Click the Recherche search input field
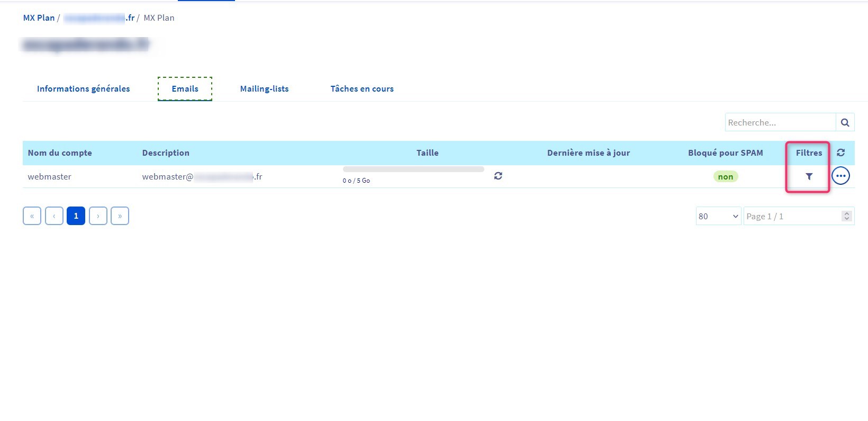The height and width of the screenshot is (421, 868). tap(780, 122)
